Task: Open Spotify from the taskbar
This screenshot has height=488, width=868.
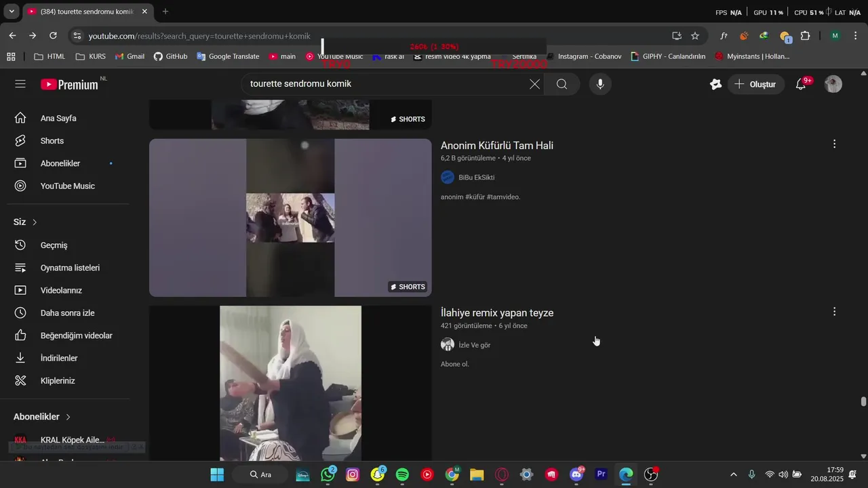Action: pos(402,474)
